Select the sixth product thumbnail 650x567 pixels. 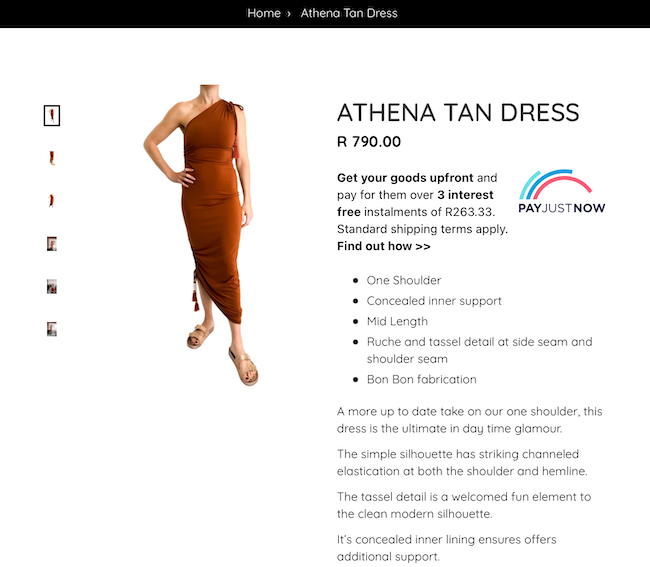(52, 329)
